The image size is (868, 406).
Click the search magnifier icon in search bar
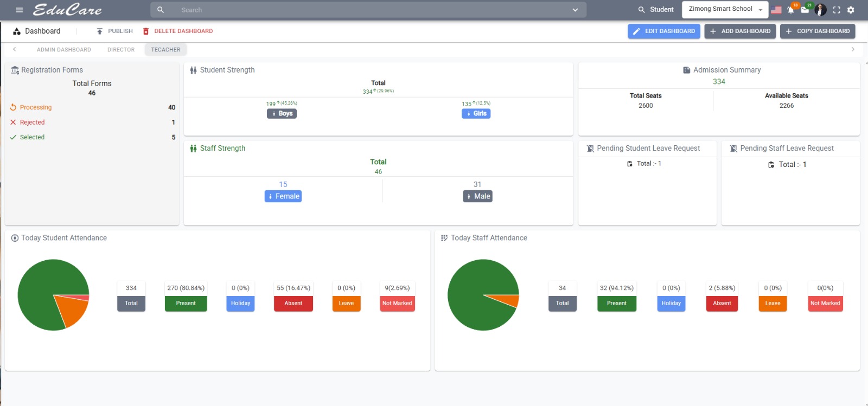161,10
